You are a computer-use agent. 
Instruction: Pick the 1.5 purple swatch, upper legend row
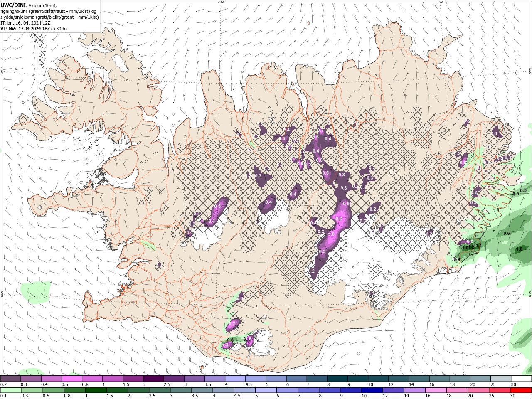click(133, 379)
